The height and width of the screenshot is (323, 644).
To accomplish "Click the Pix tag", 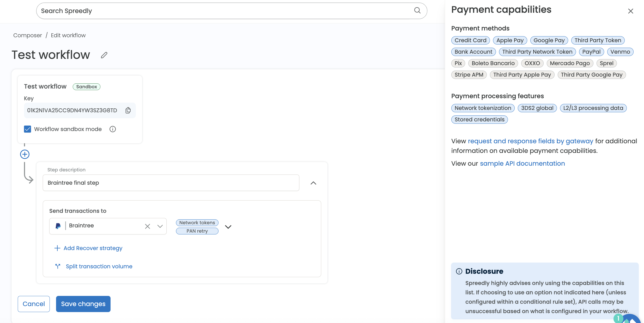I will 458,63.
